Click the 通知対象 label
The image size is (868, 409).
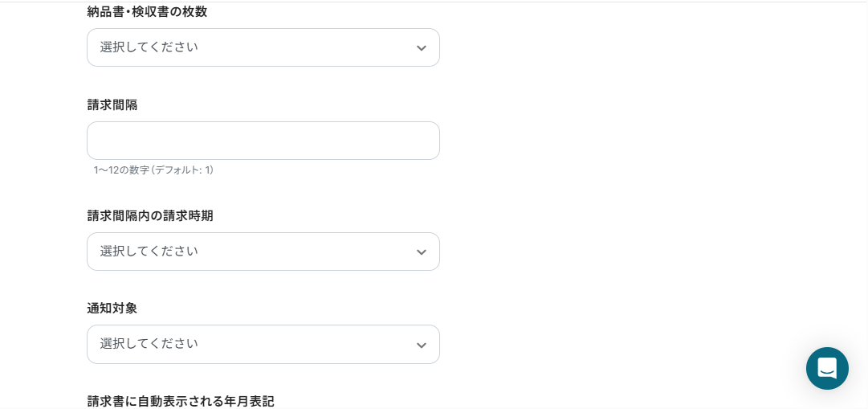112,308
